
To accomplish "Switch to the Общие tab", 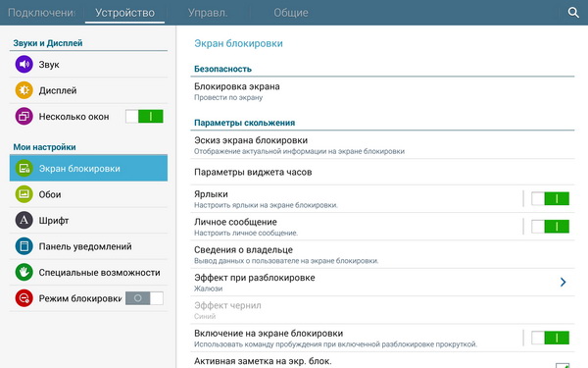I will (291, 13).
